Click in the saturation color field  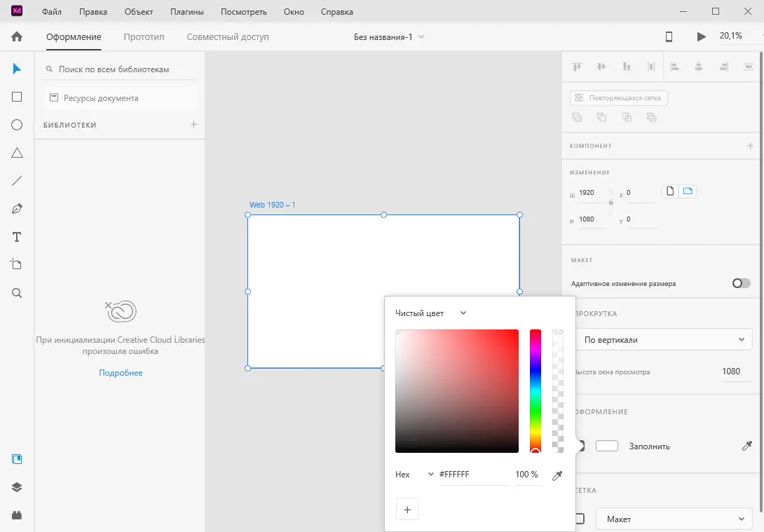click(x=456, y=390)
